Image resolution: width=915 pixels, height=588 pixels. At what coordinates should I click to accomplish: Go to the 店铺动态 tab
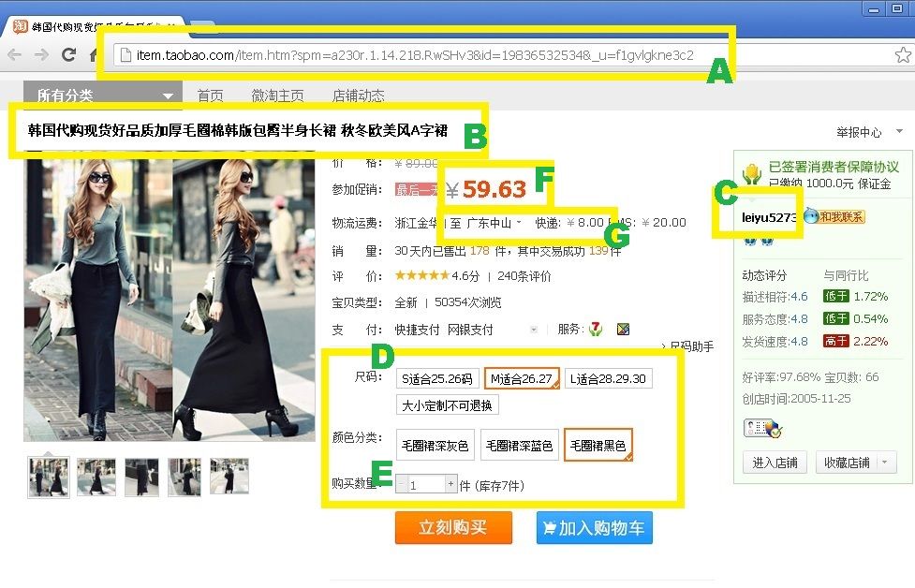pyautogui.click(x=358, y=96)
